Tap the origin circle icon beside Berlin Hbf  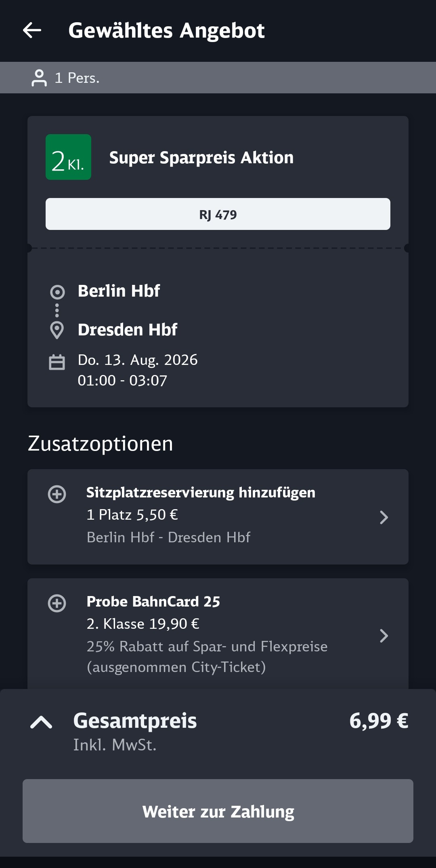coord(57,292)
